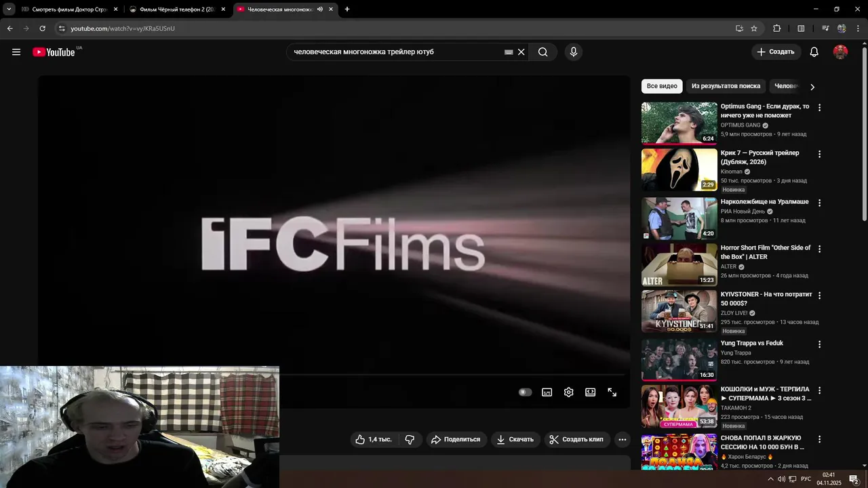Start voice search with microphone icon

pyautogui.click(x=574, y=52)
